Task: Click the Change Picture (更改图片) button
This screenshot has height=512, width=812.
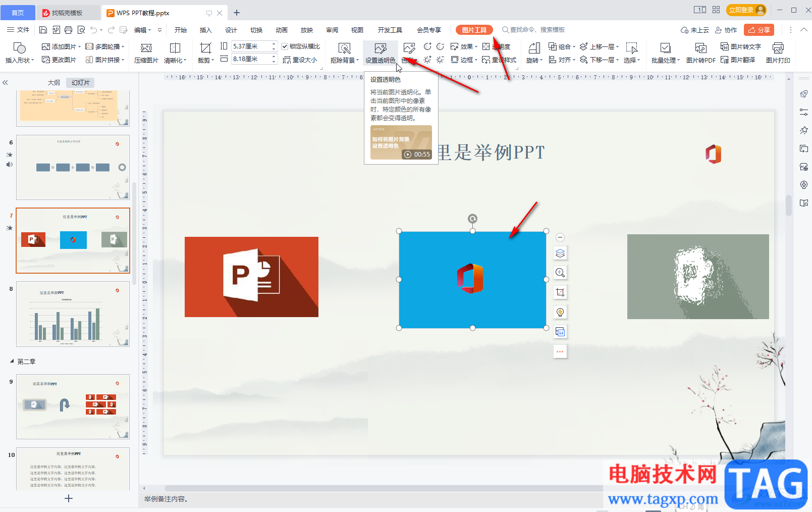Action: (x=59, y=60)
